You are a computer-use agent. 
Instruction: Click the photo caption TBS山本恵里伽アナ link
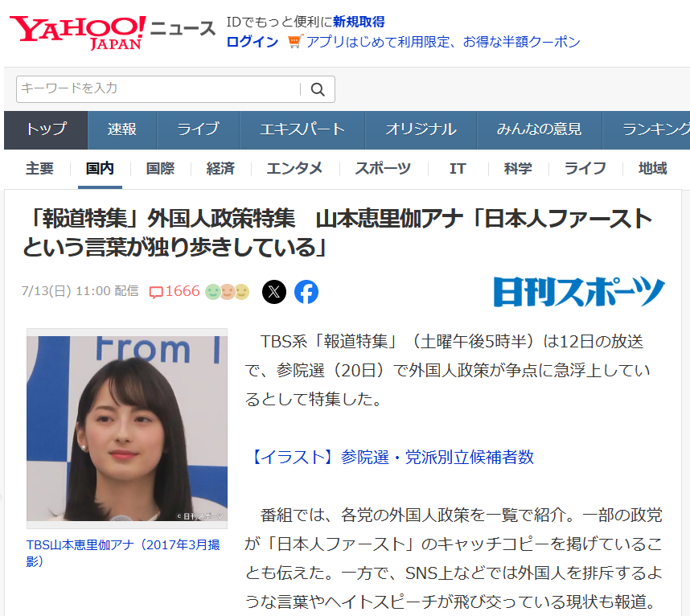point(123,553)
